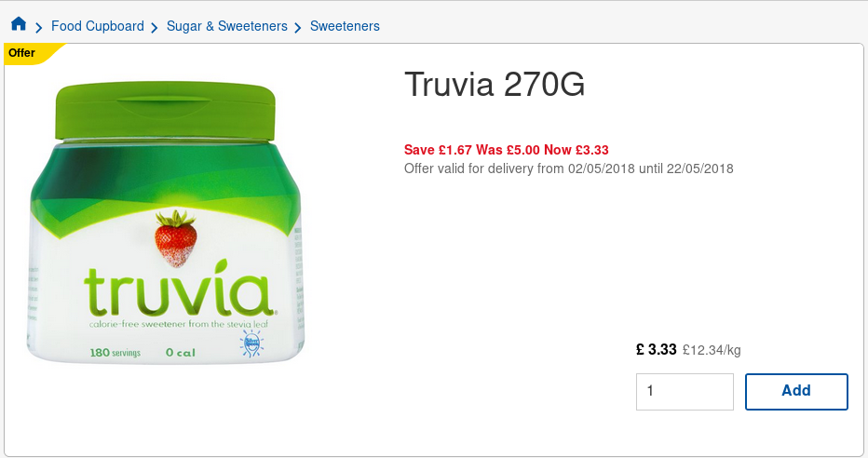The width and height of the screenshot is (868, 458).
Task: Focus the quantity input field
Action: tap(685, 392)
